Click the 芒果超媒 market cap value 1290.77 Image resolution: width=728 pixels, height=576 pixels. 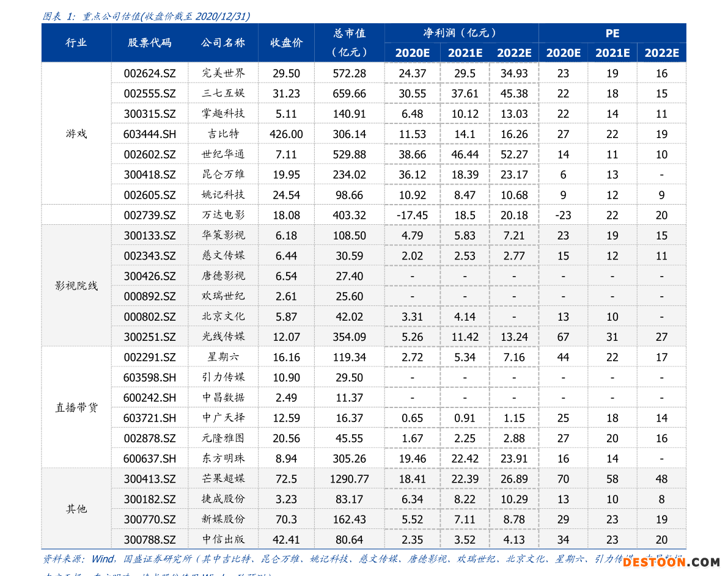click(350, 479)
